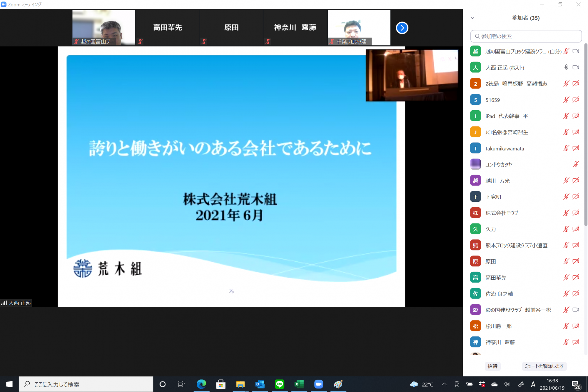Open Microsoft Edge from the taskbar
Image resolution: width=588 pixels, height=392 pixels.
(x=201, y=384)
